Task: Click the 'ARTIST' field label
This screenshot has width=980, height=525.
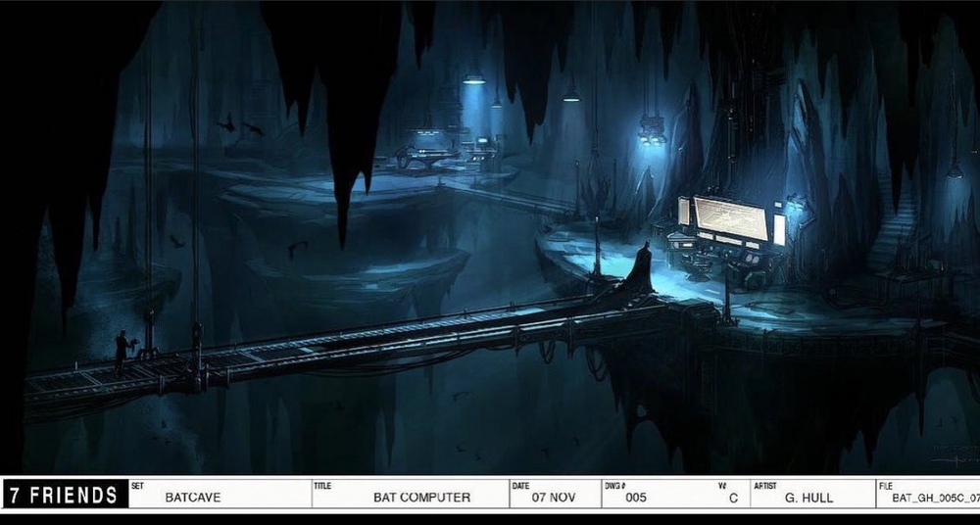Action: coord(765,485)
